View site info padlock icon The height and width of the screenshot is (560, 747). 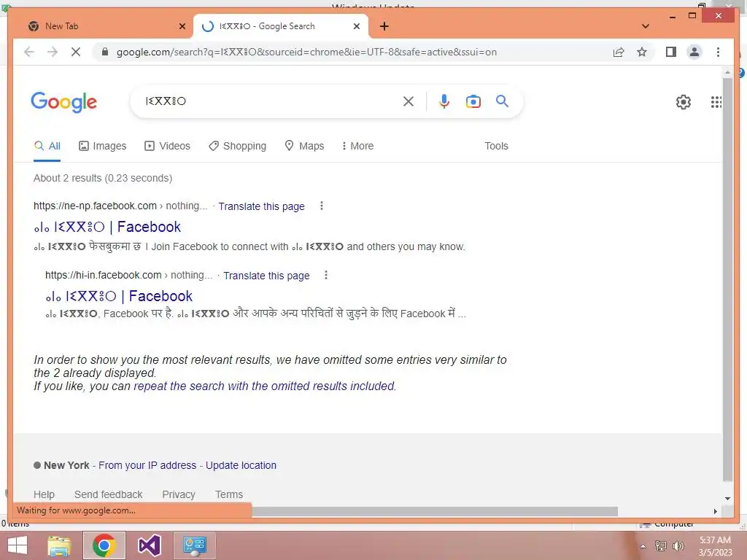pyautogui.click(x=105, y=52)
